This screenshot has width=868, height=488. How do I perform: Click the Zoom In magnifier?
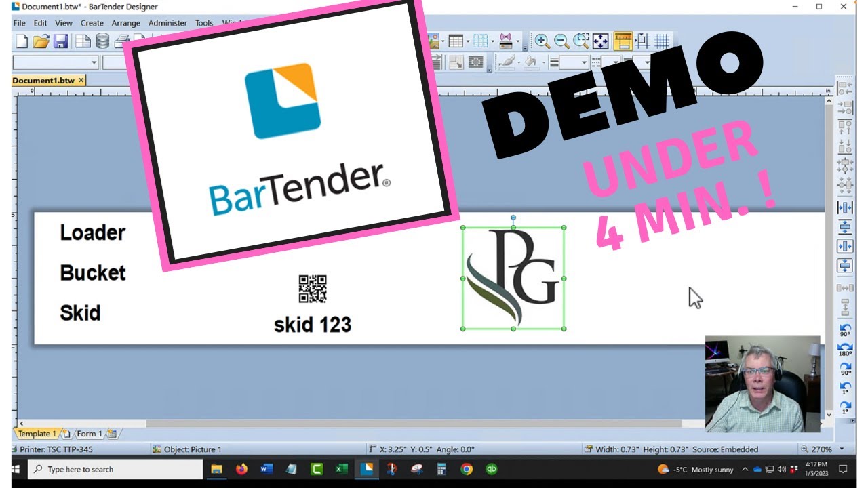tap(542, 41)
